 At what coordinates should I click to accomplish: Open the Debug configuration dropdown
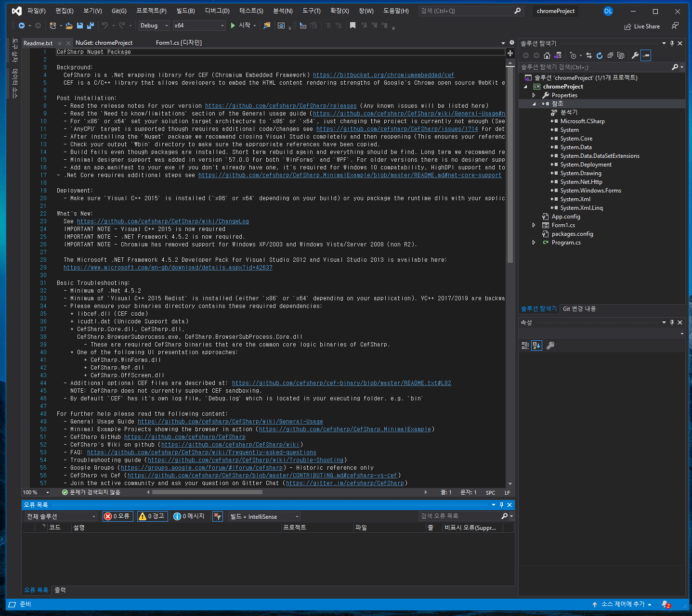[x=154, y=26]
